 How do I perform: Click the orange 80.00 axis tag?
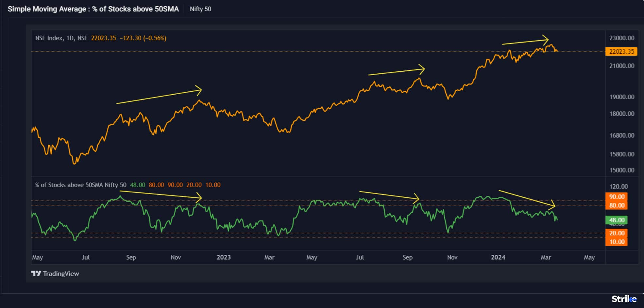point(617,206)
